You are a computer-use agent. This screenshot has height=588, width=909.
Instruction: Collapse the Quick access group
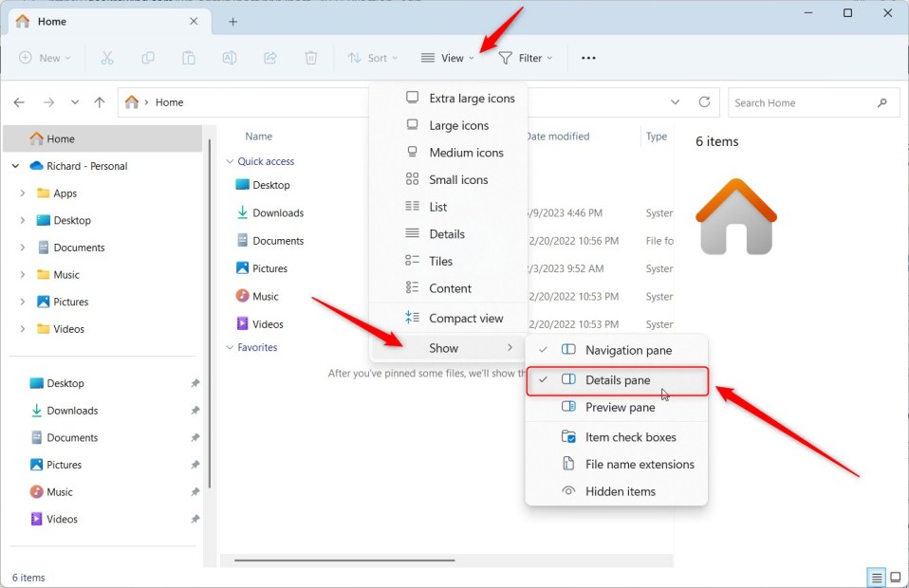[x=230, y=162]
